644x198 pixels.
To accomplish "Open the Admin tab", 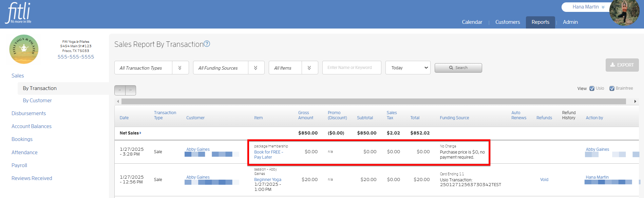I will 570,22.
